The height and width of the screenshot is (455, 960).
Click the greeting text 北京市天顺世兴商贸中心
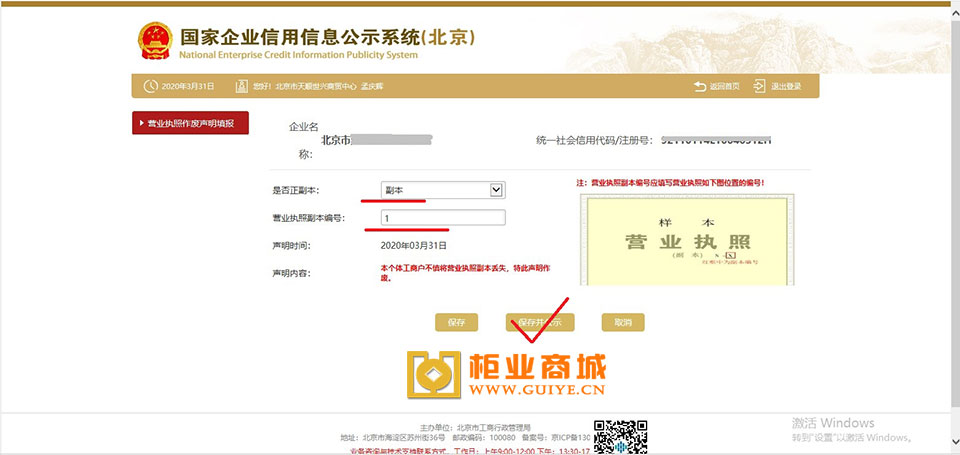coord(316,86)
